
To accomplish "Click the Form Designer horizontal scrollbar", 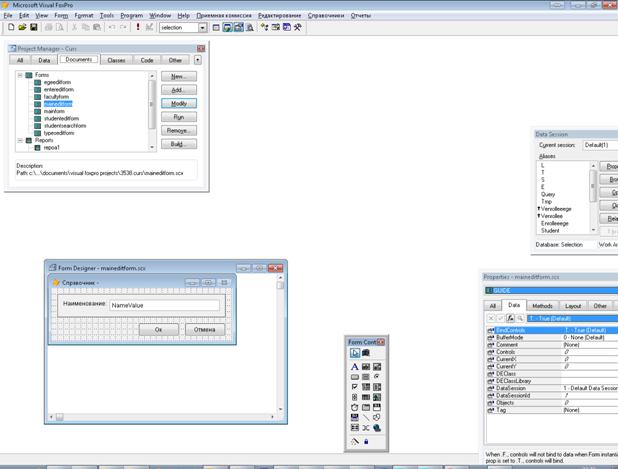I will [162, 417].
